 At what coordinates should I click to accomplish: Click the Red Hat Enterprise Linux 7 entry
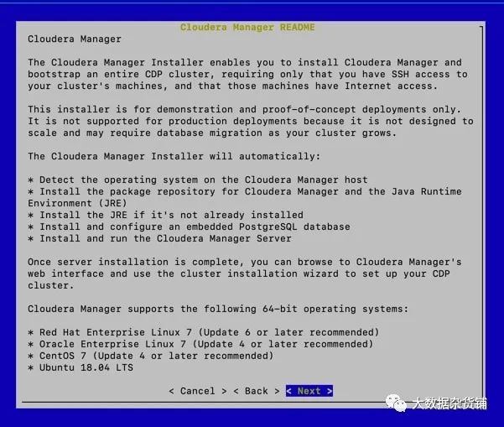coord(204,332)
